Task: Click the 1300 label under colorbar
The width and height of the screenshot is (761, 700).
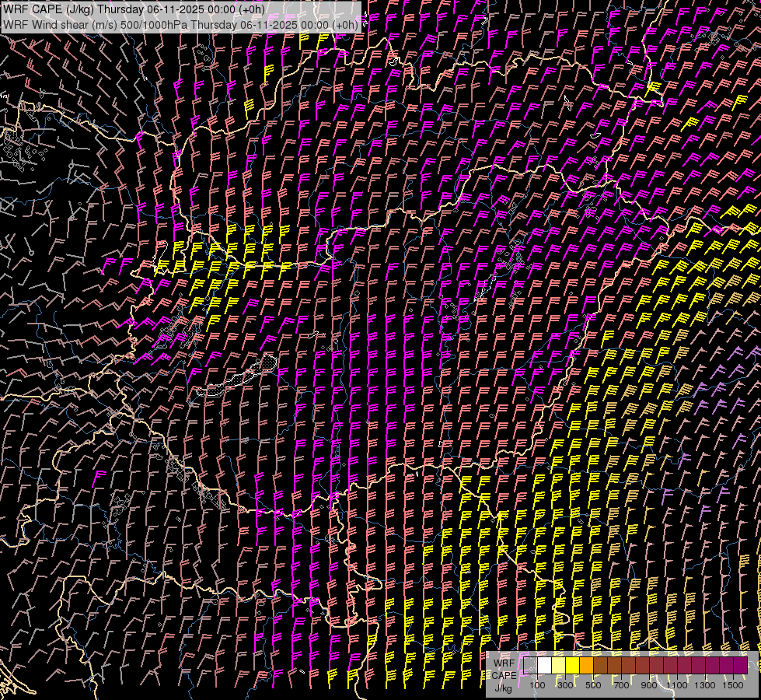Action: [705, 685]
